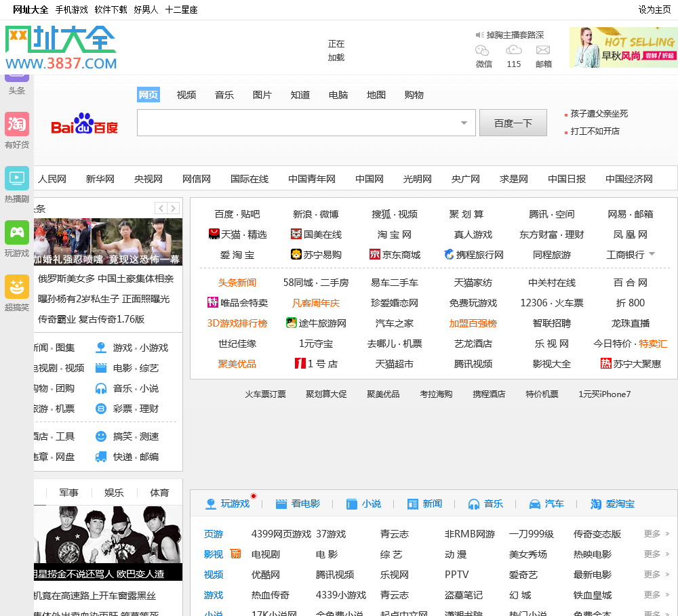The width and height of the screenshot is (678, 616).
Task: Open the 看电影 category tab
Action: [298, 504]
